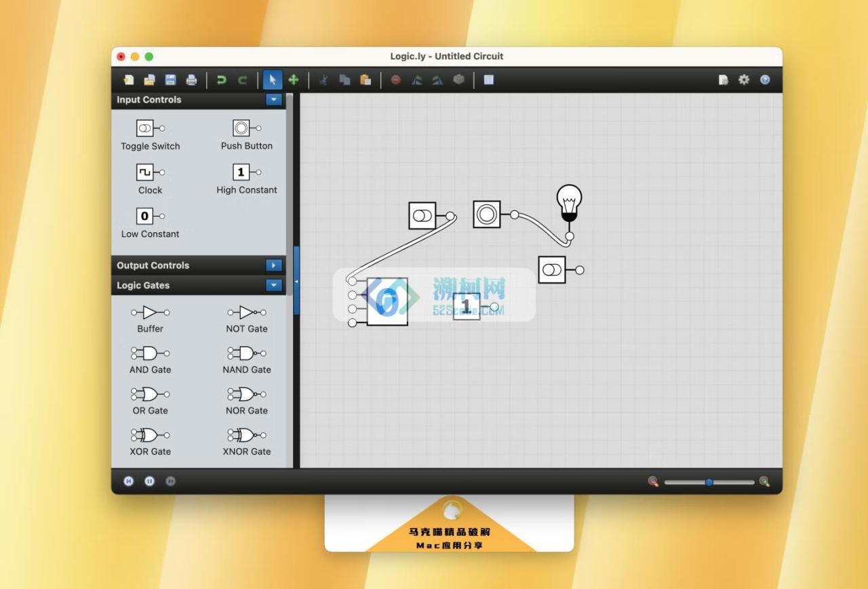Image resolution: width=868 pixels, height=589 pixels.
Task: Open a circuit file from folder
Action: point(149,80)
